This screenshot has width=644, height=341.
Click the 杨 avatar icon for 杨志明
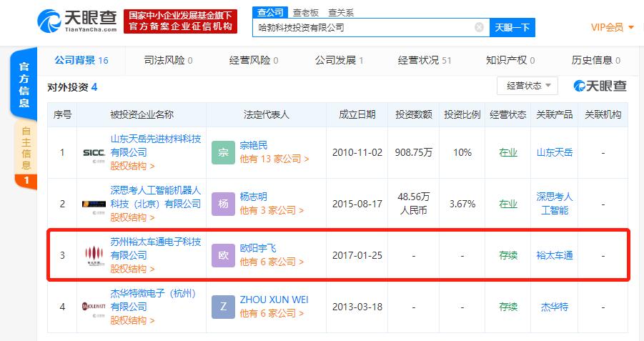tap(223, 204)
